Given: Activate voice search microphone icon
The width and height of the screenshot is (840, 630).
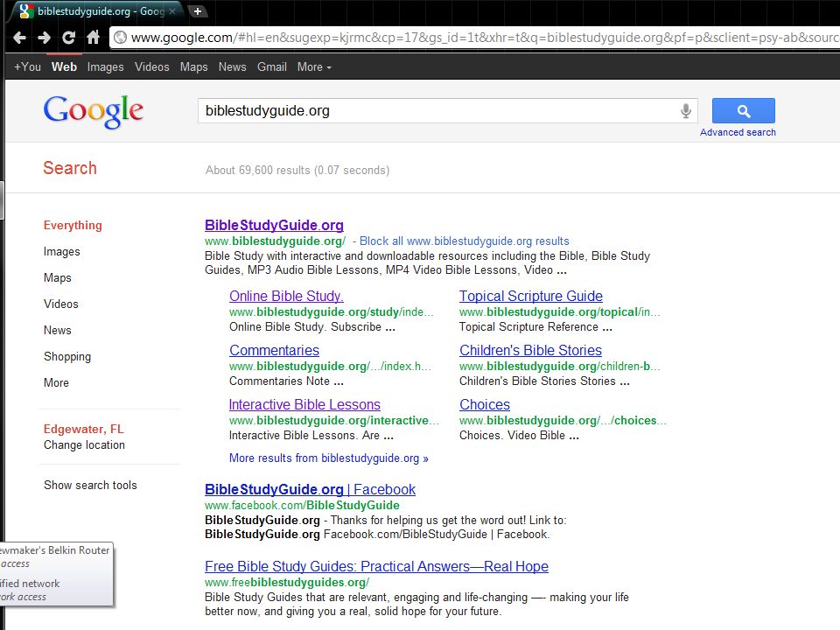Looking at the screenshot, I should click(x=686, y=111).
